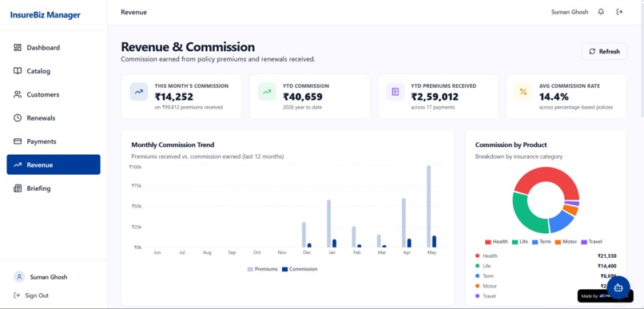Image resolution: width=644 pixels, height=309 pixels.
Task: Click Travel legend swatch under donut
Action: pos(584,242)
